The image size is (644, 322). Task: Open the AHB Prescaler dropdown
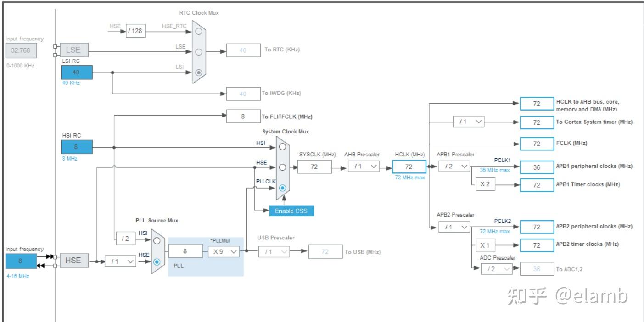coord(363,167)
